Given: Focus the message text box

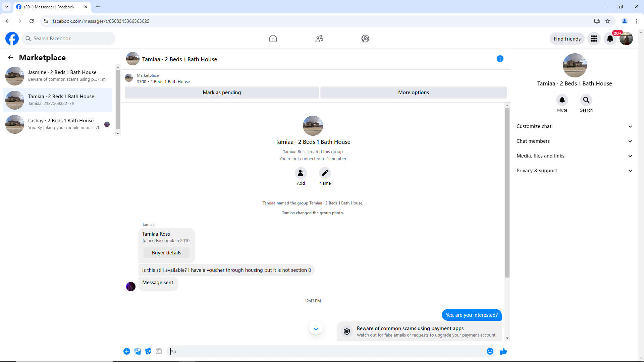Looking at the screenshot, I should 326,351.
